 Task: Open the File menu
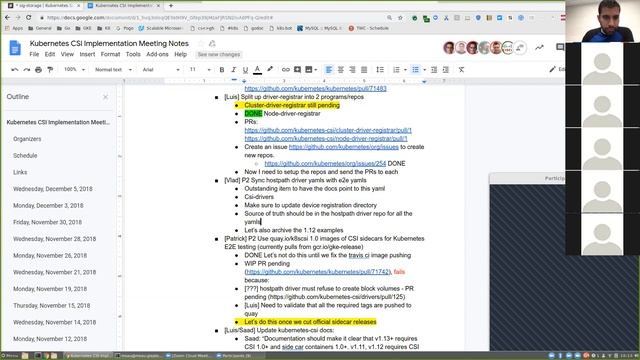pyautogui.click(x=34, y=54)
